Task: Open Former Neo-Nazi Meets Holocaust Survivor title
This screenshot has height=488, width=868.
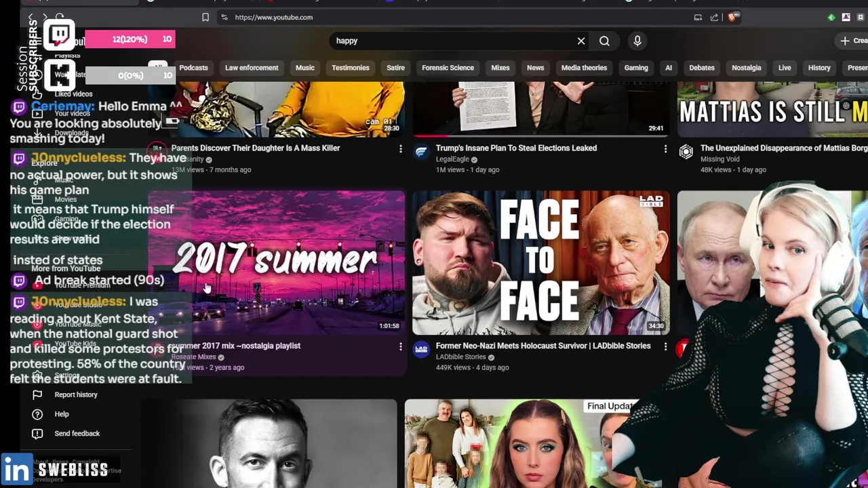Action: click(x=543, y=346)
